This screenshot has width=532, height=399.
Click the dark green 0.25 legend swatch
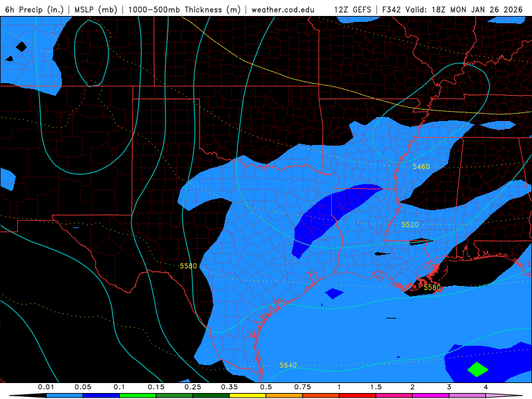211,396
